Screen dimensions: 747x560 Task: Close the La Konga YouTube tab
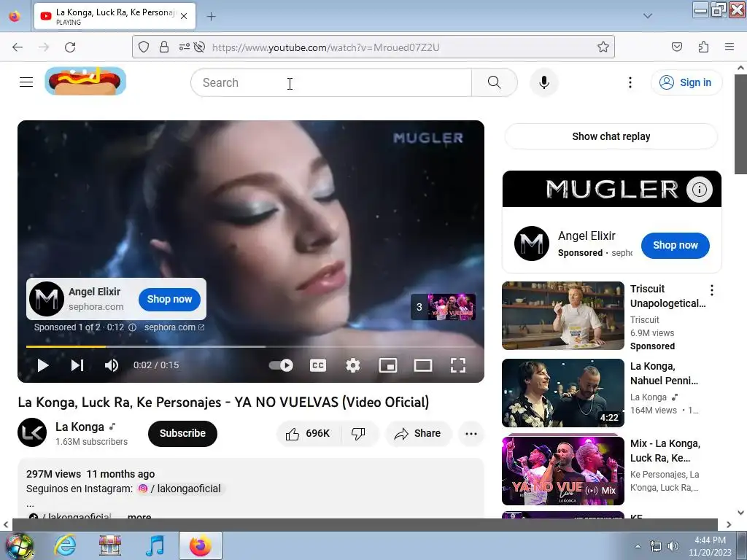coord(184,16)
